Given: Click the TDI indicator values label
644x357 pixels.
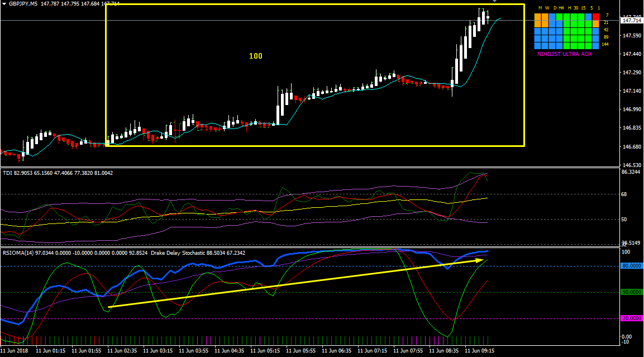Looking at the screenshot, I should coord(58,173).
